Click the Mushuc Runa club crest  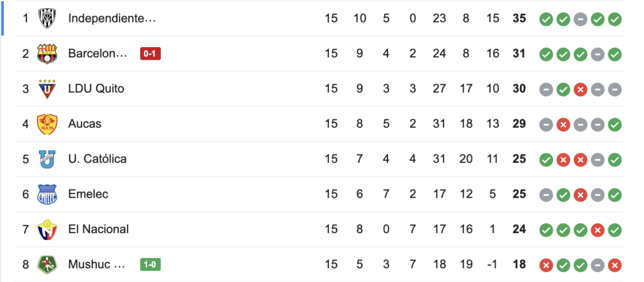(x=47, y=264)
